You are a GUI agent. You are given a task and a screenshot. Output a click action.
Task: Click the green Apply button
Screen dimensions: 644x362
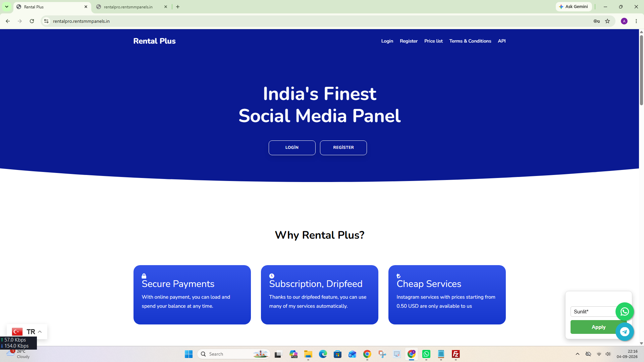(598, 327)
